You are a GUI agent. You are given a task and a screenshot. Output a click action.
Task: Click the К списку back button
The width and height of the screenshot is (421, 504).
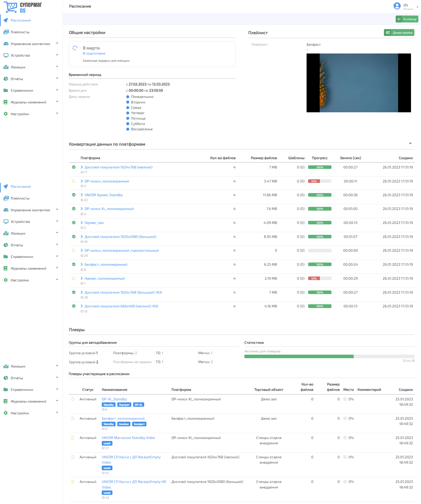click(x=407, y=19)
